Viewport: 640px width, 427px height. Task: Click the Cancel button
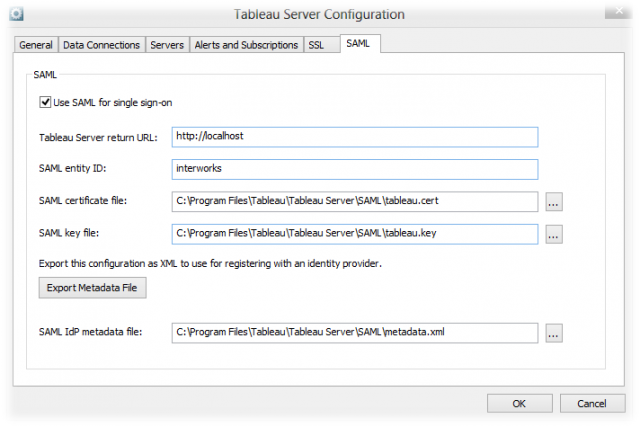pos(592,403)
